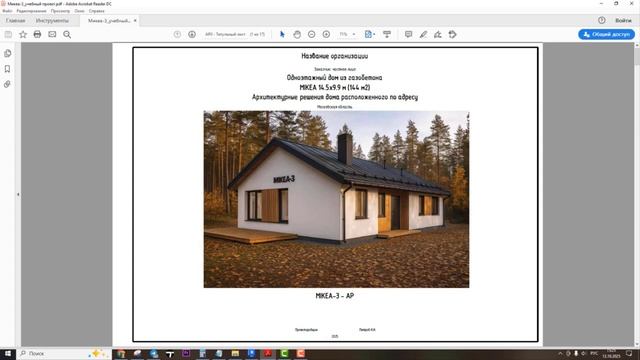Open the Редактирование menu

31,11
